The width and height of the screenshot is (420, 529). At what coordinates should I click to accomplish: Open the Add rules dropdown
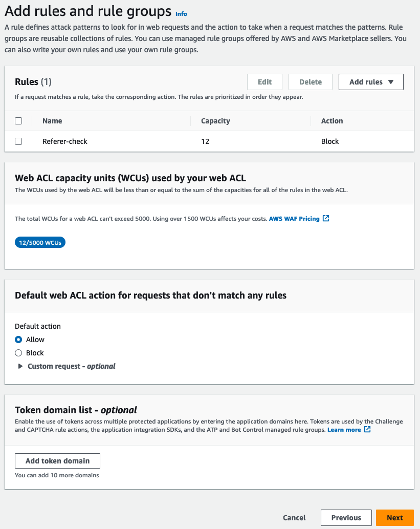pyautogui.click(x=371, y=81)
